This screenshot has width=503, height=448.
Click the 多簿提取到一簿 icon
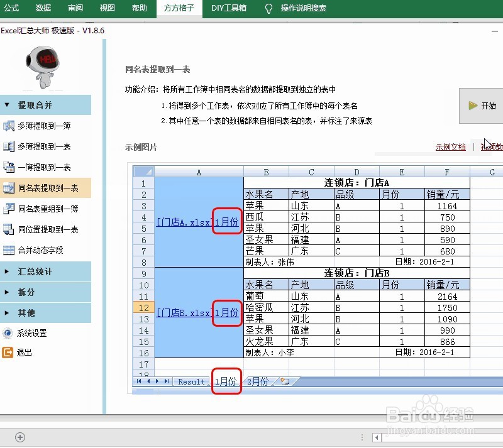[9, 126]
